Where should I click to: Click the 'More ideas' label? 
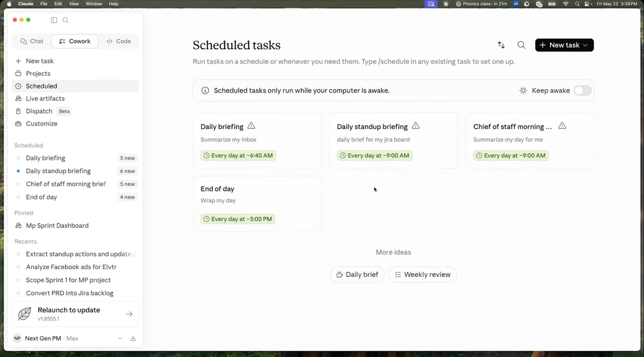click(x=393, y=252)
